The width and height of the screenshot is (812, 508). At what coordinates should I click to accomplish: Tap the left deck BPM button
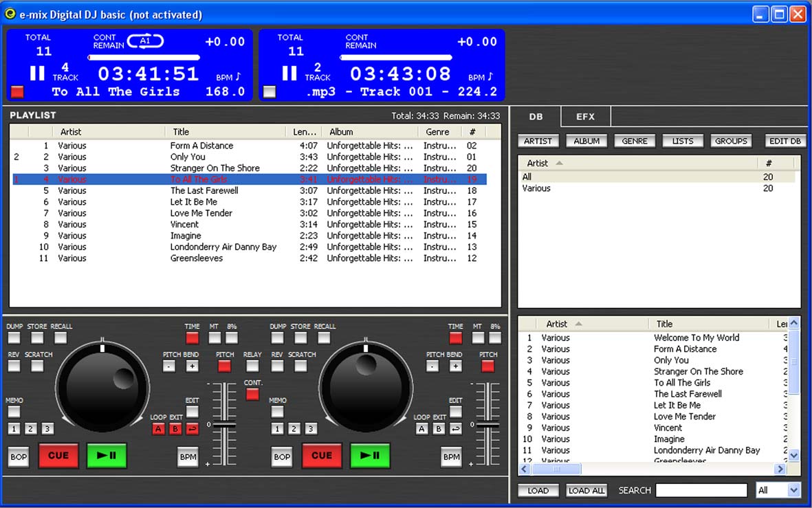(188, 456)
